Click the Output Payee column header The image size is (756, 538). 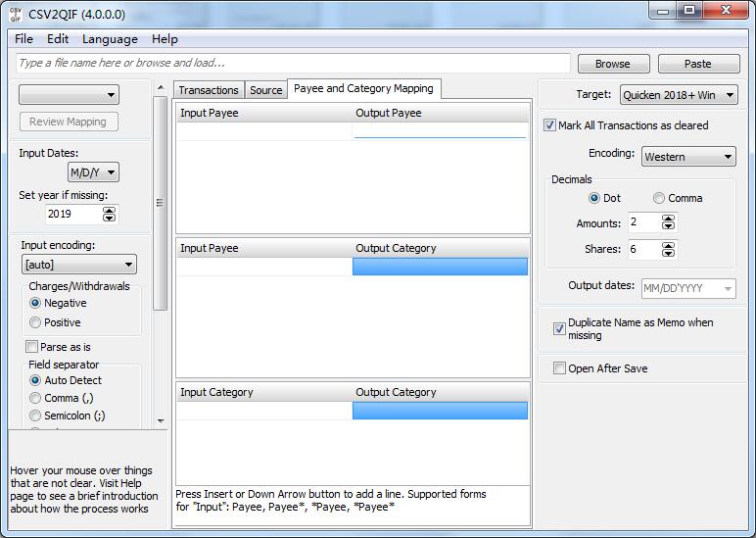pyautogui.click(x=441, y=113)
